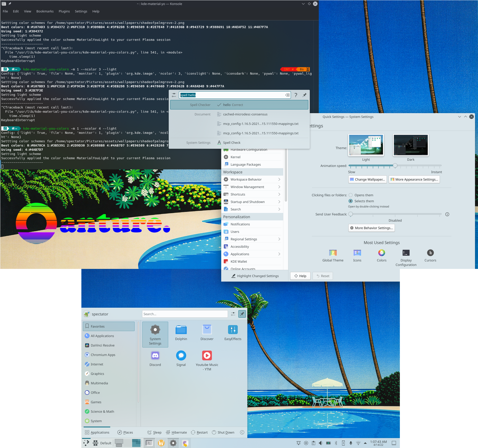
Task: Clear the KRunner search text
Action: click(x=287, y=95)
